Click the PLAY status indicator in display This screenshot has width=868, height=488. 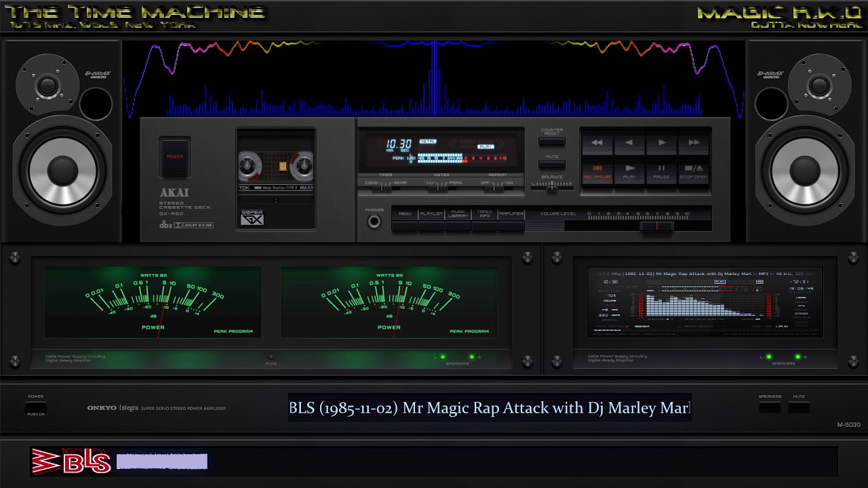point(486,146)
